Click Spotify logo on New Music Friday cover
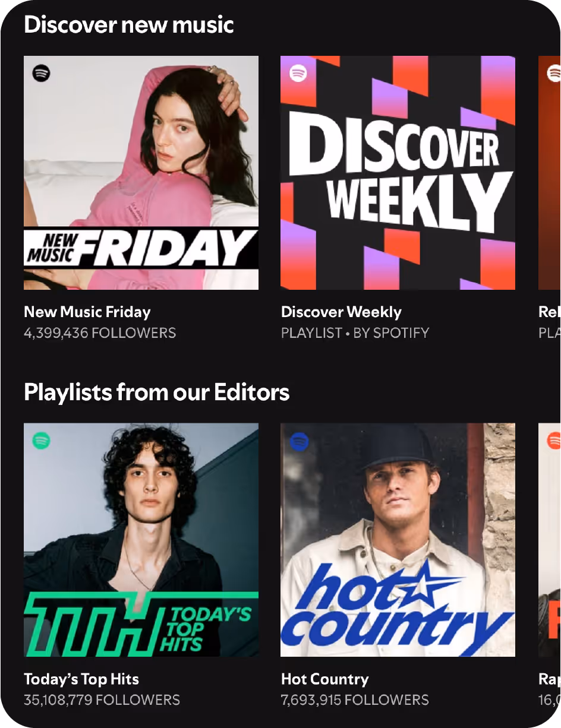Viewport: 561px width, 728px height. (41, 73)
